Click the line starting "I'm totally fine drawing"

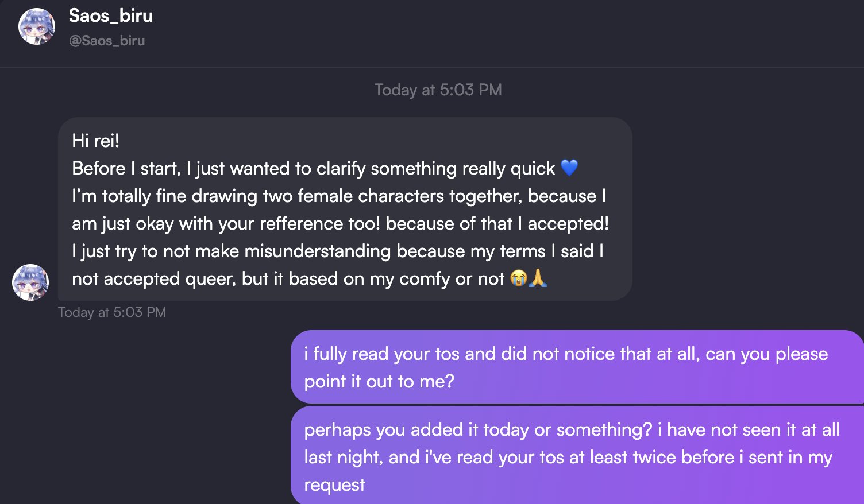click(x=339, y=196)
